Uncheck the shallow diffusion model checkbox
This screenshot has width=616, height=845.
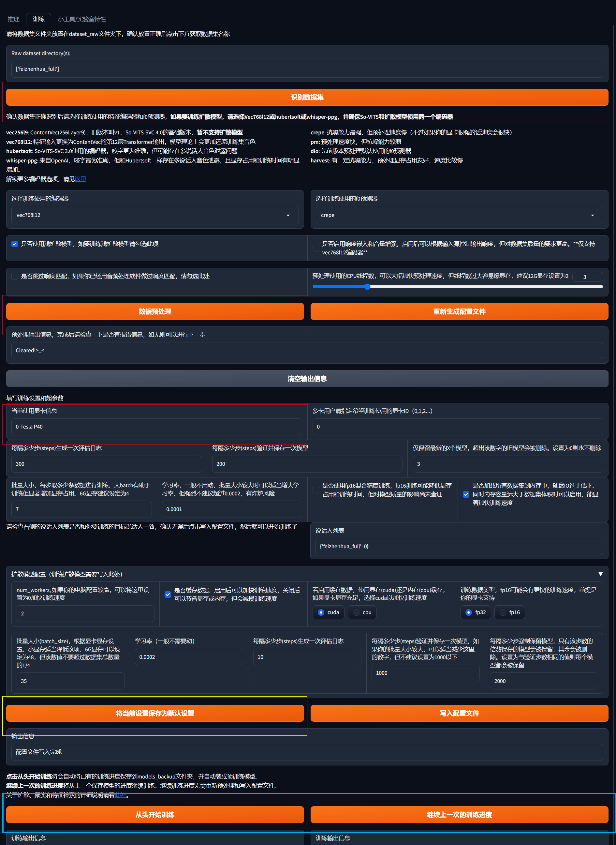(x=15, y=244)
